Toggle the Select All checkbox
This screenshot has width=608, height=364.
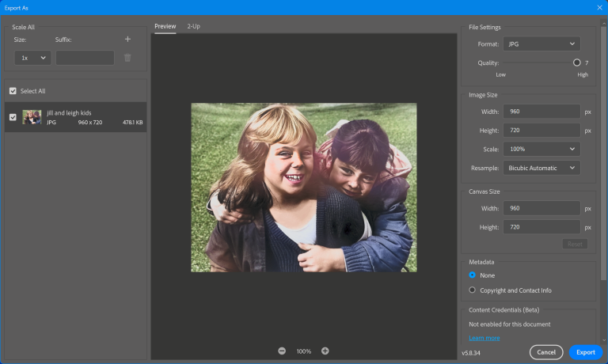point(13,91)
